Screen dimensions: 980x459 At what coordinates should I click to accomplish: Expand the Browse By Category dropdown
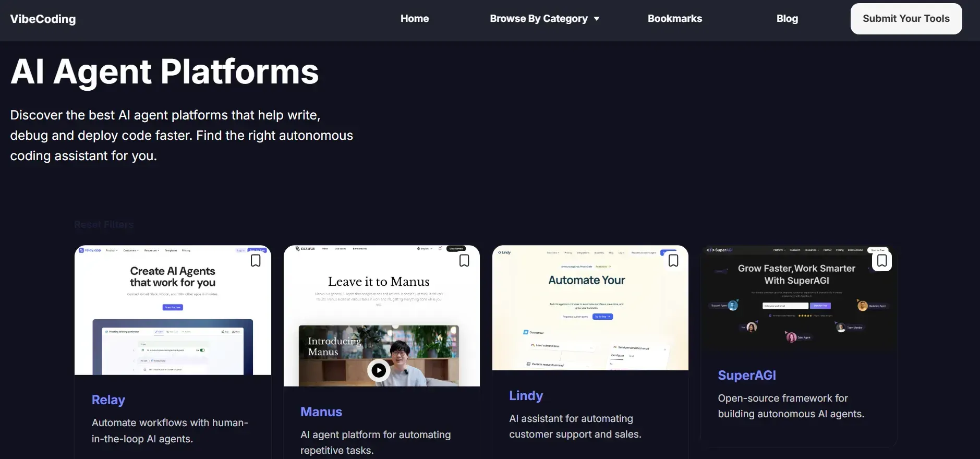(x=545, y=19)
